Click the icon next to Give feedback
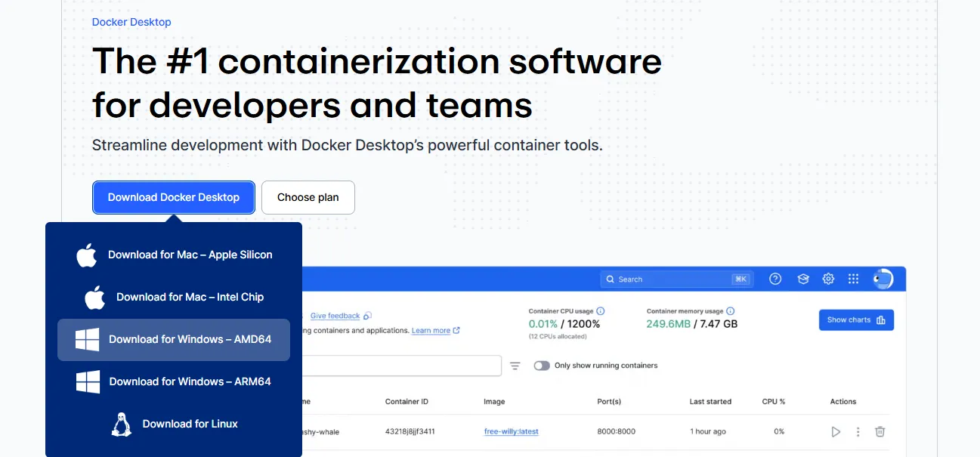This screenshot has height=457, width=980. coord(367,316)
